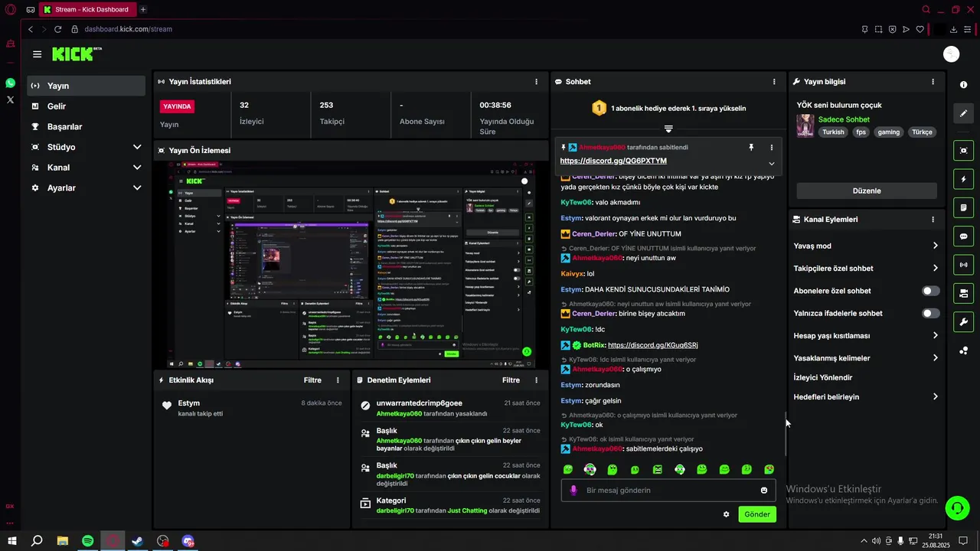The image size is (980, 551).
Task: Click the pencil edit icon in the right rail
Action: [x=963, y=113]
